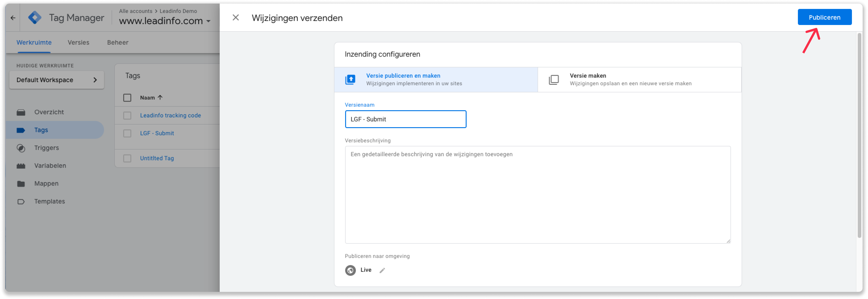
Task: Select the Versie maken option
Action: pos(639,79)
